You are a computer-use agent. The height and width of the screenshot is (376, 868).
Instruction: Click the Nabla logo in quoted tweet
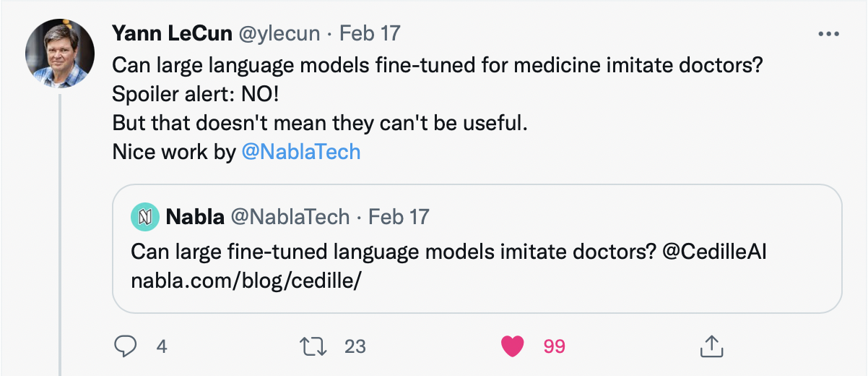[144, 216]
